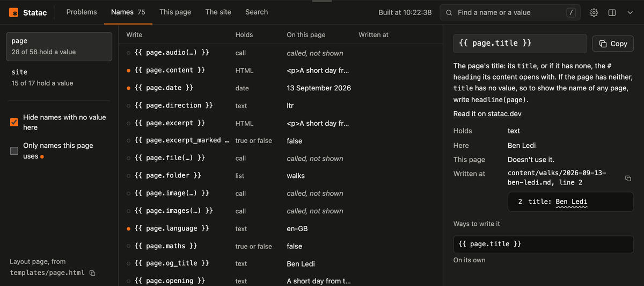
Task: Enable Only names this page uses
Action: 14,151
